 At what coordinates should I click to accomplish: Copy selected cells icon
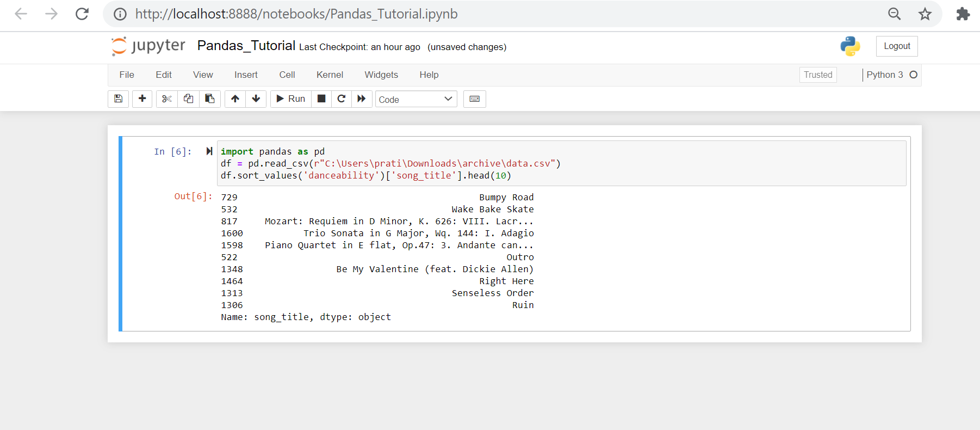pyautogui.click(x=188, y=99)
